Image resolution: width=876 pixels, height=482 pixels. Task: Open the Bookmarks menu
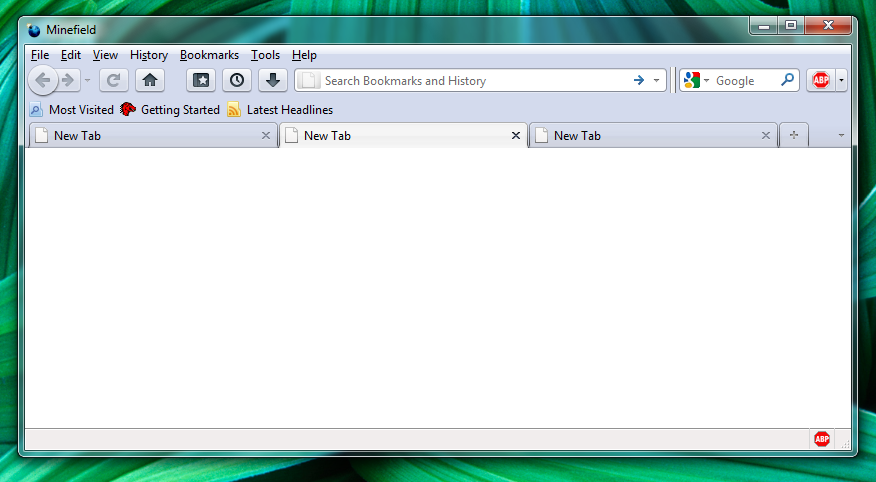[x=209, y=55]
